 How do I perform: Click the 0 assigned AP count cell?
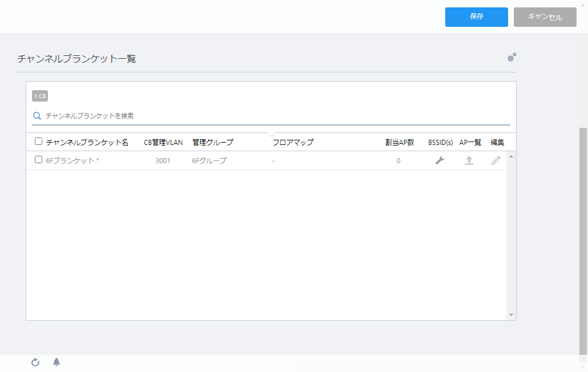(x=398, y=161)
